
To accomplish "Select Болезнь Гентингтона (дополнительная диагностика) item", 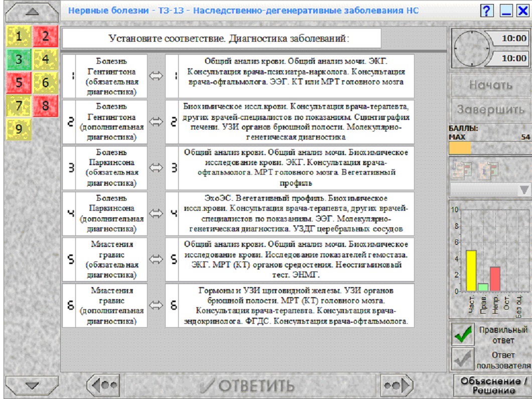I will (111, 122).
